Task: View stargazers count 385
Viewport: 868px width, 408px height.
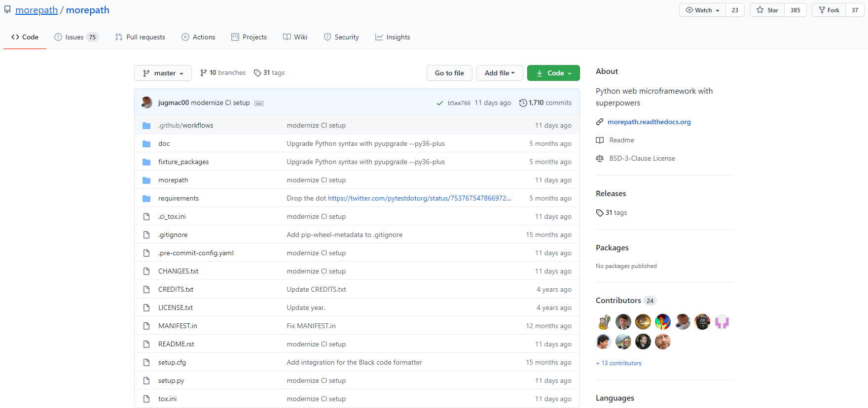Action: tap(796, 10)
